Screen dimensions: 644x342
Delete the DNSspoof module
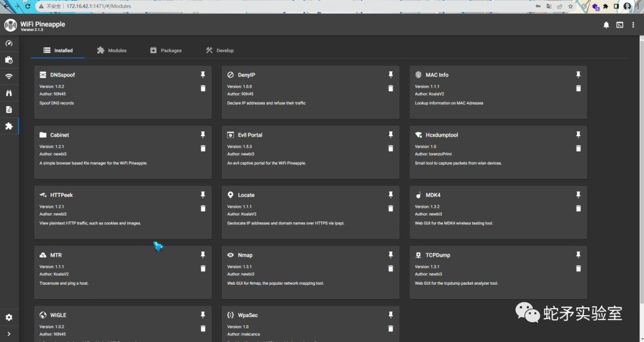203,88
